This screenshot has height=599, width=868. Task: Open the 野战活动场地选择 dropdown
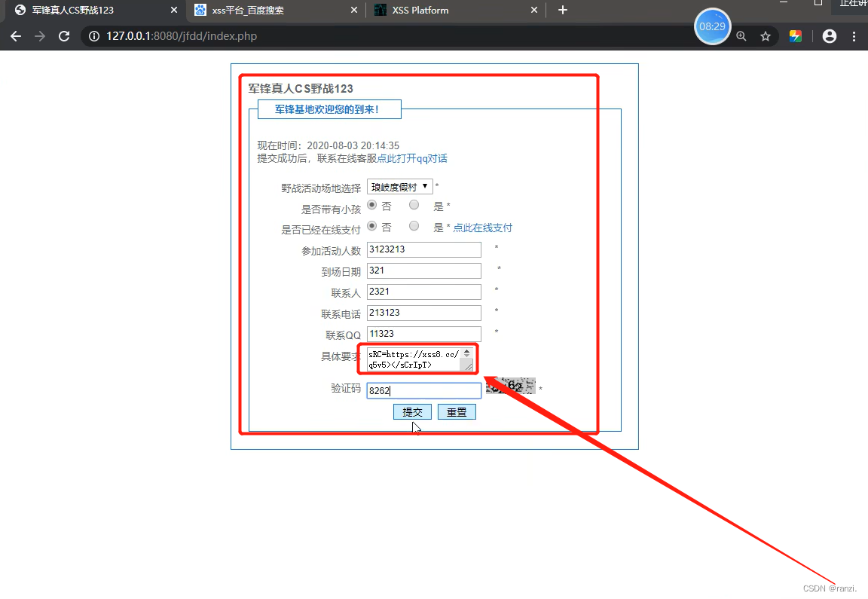pos(399,187)
